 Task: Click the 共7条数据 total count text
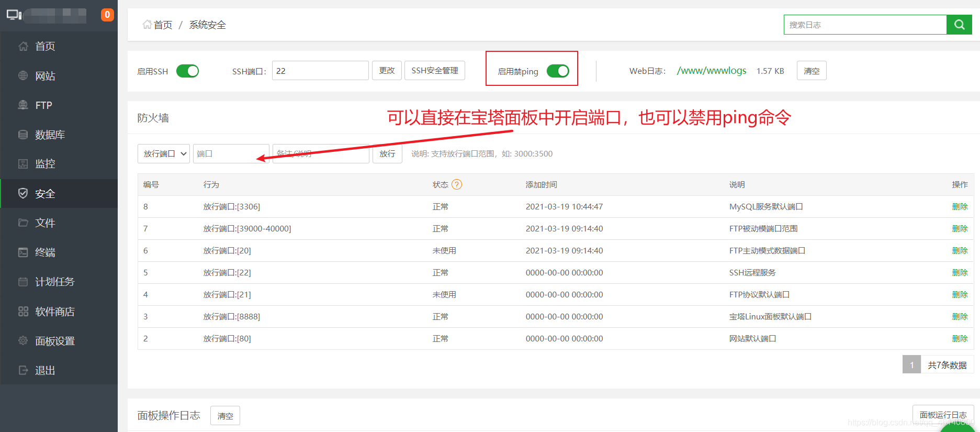947,365
